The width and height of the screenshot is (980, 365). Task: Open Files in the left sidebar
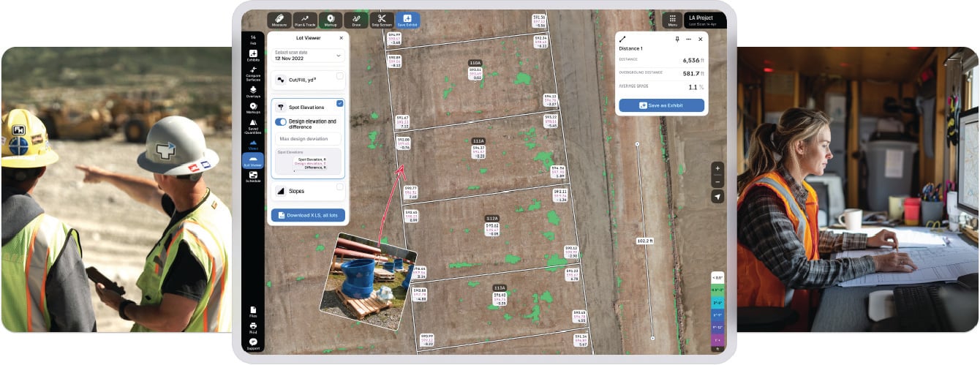[x=253, y=312]
